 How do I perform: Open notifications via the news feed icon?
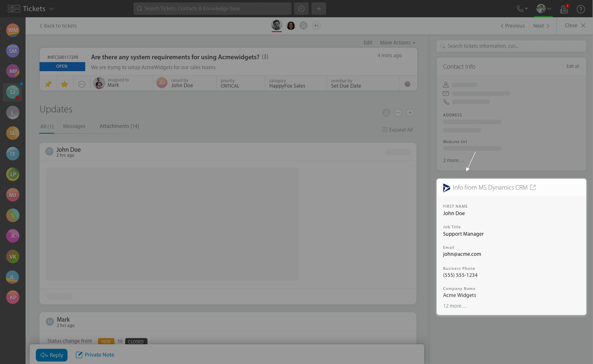pyautogui.click(x=564, y=9)
